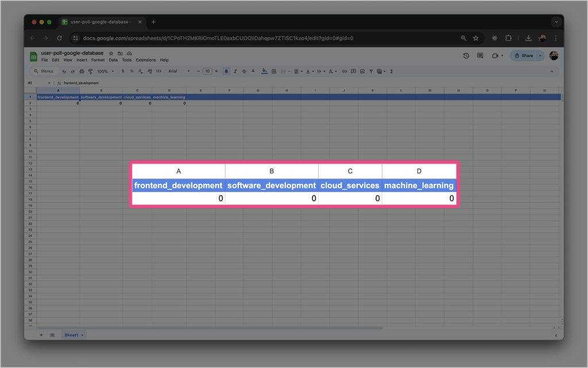Screen dimensions: 588x368
Task: Open the comments history icon
Action: 480,56
